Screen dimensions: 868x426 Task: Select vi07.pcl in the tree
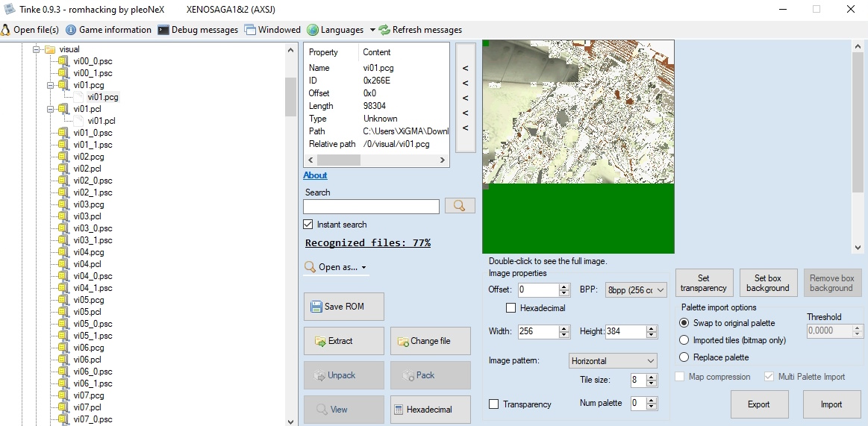87,407
